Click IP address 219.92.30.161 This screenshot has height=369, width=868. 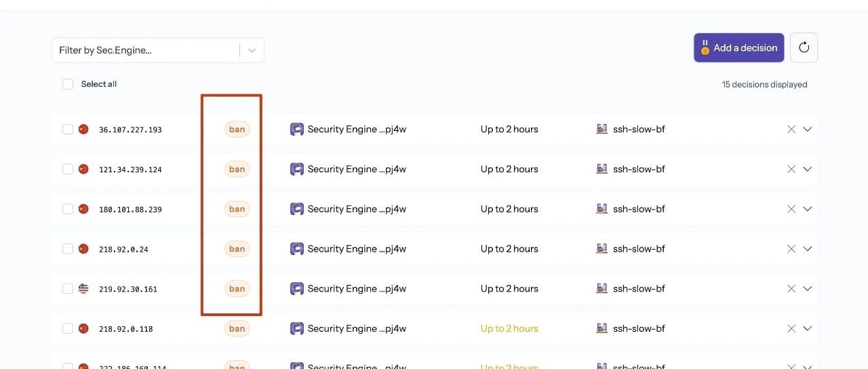pos(128,289)
